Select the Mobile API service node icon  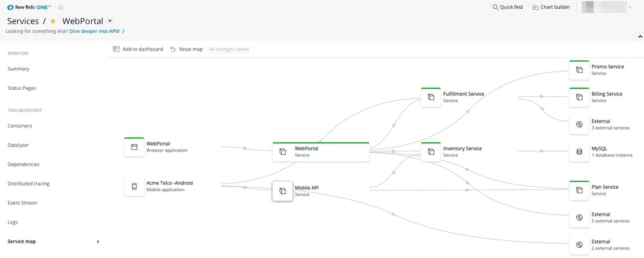(x=283, y=191)
